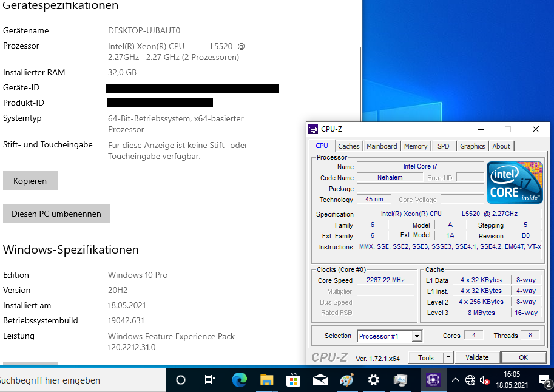Click the Tools button in CPU-Z

coord(426,357)
